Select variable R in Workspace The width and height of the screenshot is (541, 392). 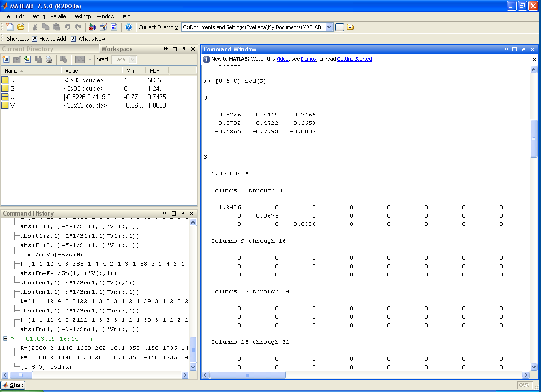(99, 80)
